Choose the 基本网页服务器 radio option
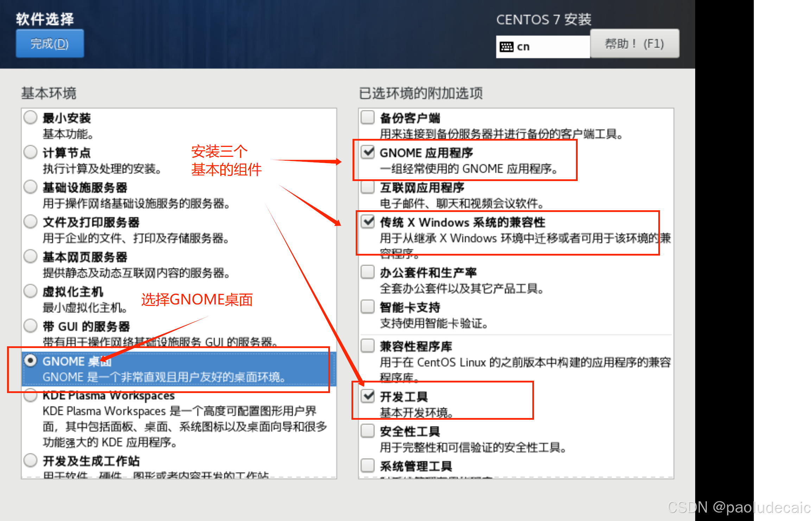This screenshot has width=812, height=521. (31, 256)
